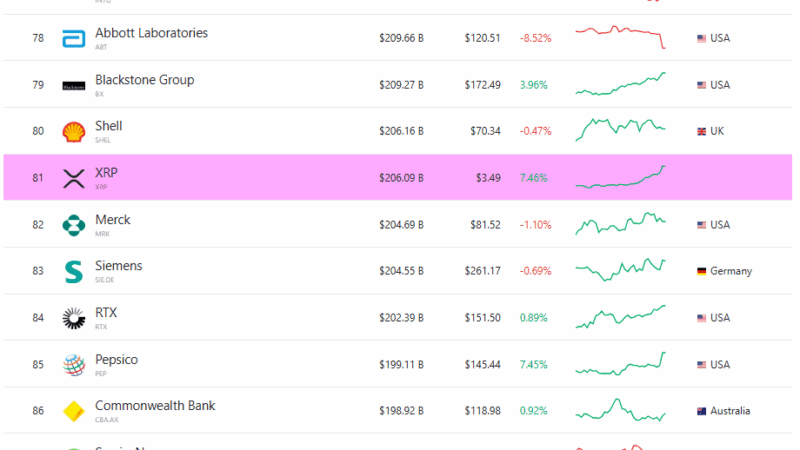Screen dimensions: 800x450
Task: Open the Abbott Laboratories company link
Action: point(152,33)
